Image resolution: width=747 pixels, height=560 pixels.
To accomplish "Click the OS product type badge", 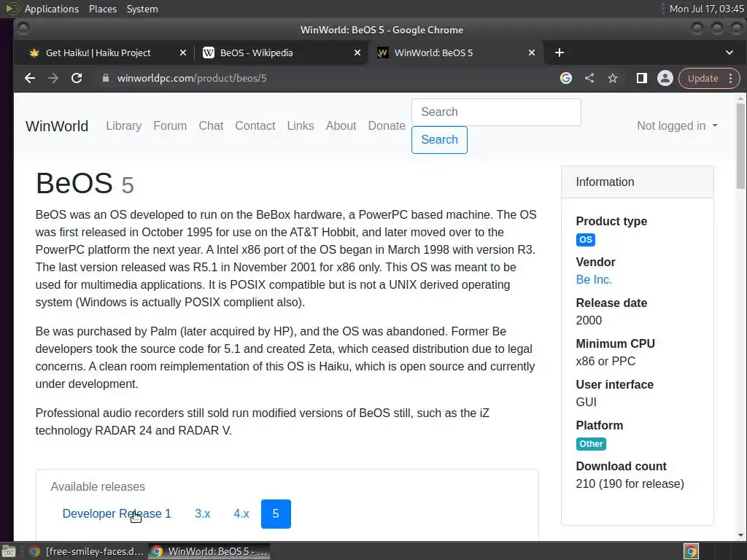I will [x=586, y=239].
